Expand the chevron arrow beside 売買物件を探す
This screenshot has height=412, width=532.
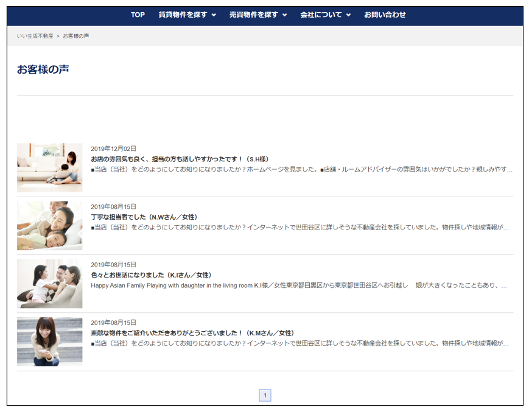[284, 15]
